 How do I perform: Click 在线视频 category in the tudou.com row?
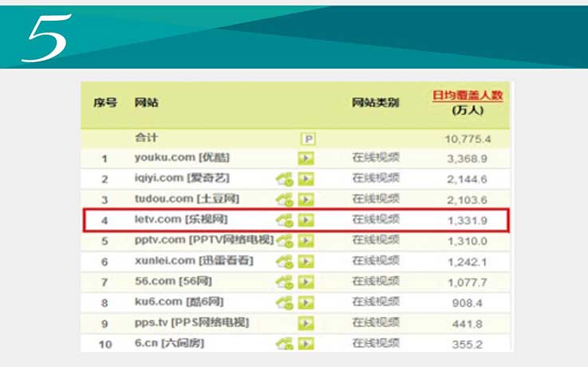tap(375, 199)
